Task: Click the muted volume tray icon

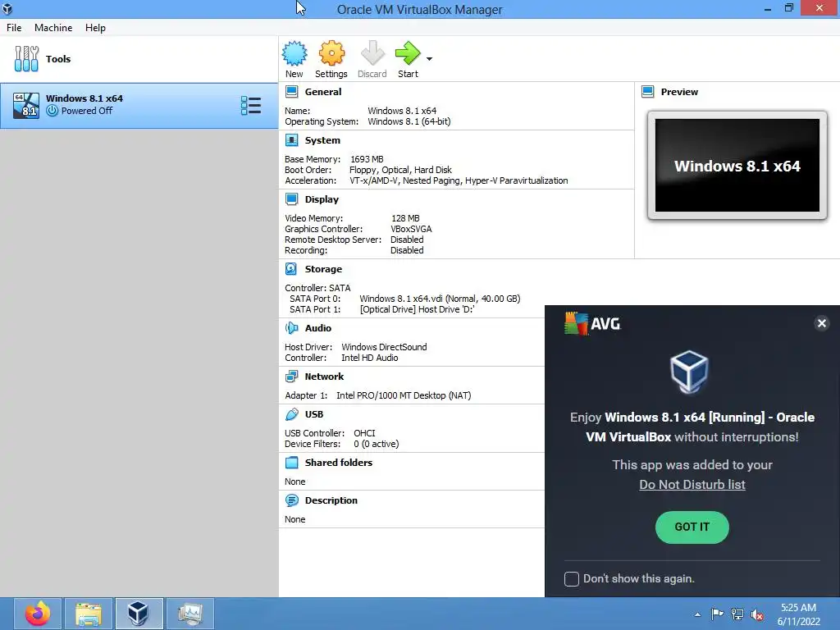Action: 757,614
